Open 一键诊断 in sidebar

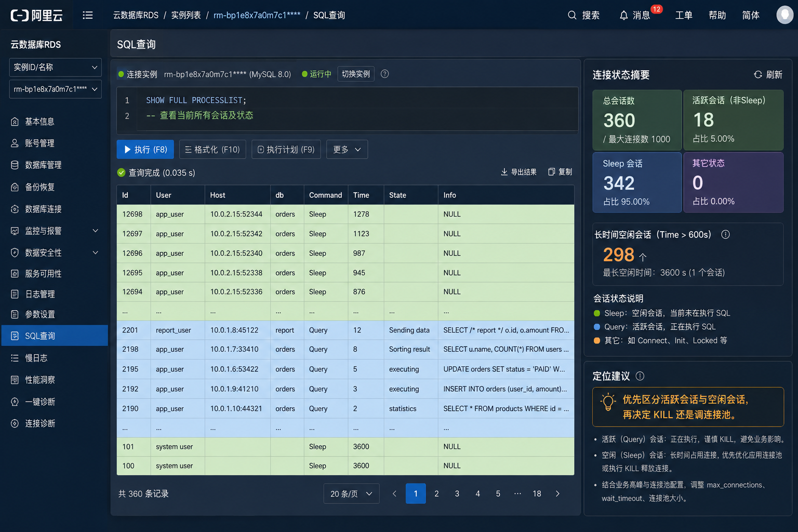(55, 402)
